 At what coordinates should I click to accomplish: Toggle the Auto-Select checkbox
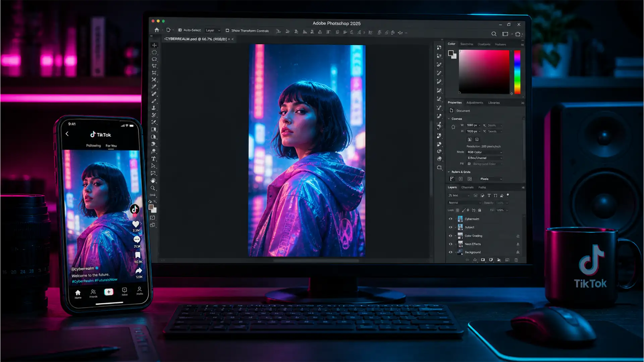(180, 30)
